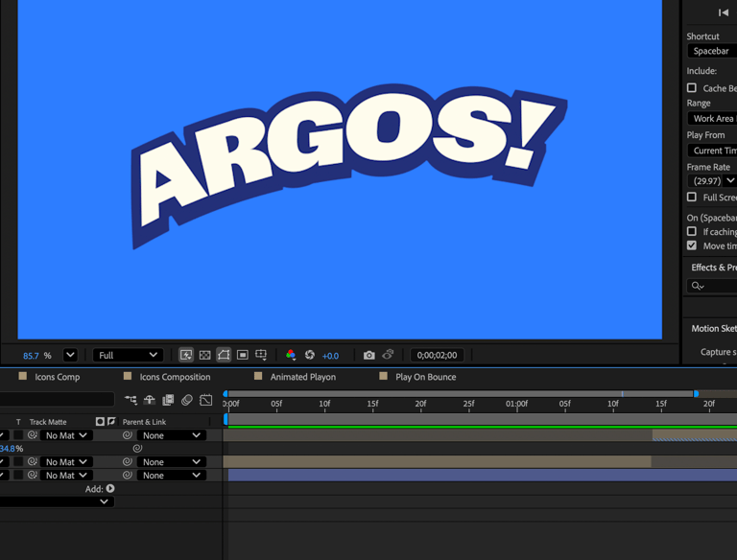This screenshot has height=560, width=737.
Task: Click the timeline layer search field
Action: click(x=57, y=399)
